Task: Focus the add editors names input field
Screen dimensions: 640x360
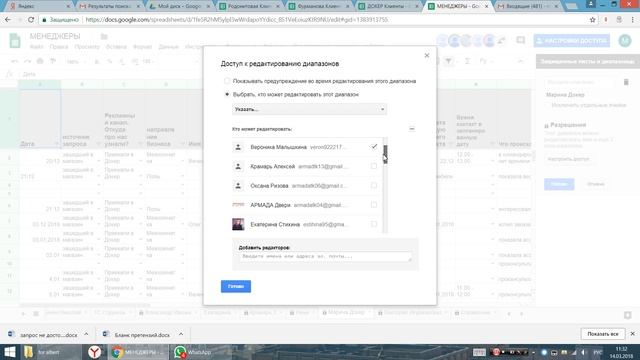Action: click(x=325, y=257)
